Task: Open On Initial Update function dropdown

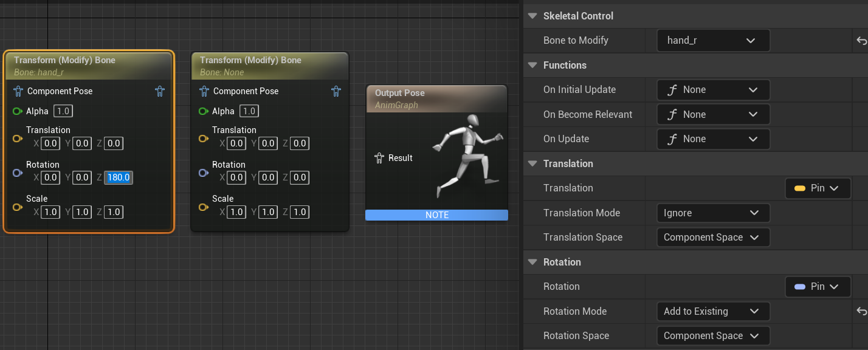Action: [x=714, y=89]
